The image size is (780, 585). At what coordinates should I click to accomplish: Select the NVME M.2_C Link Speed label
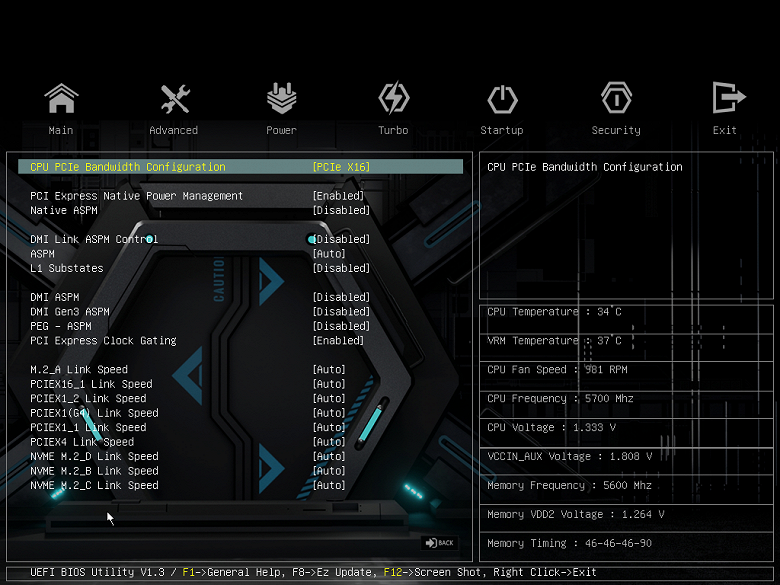coord(95,485)
